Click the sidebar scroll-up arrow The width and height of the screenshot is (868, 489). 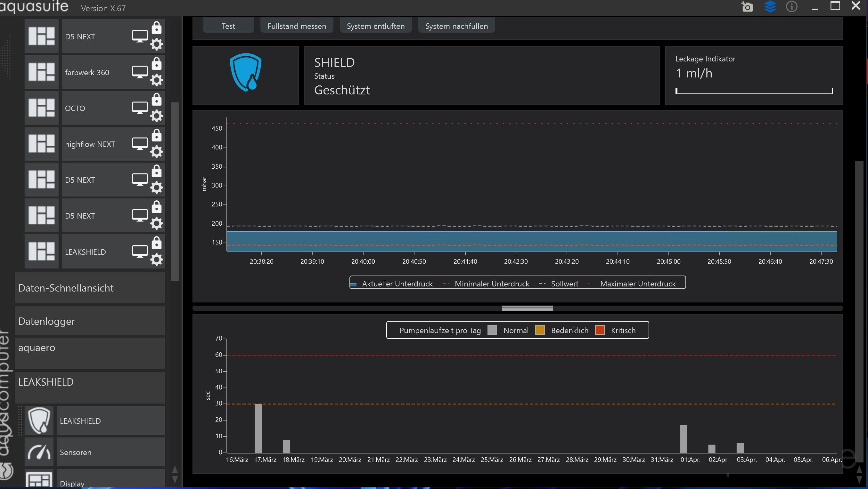(x=175, y=469)
